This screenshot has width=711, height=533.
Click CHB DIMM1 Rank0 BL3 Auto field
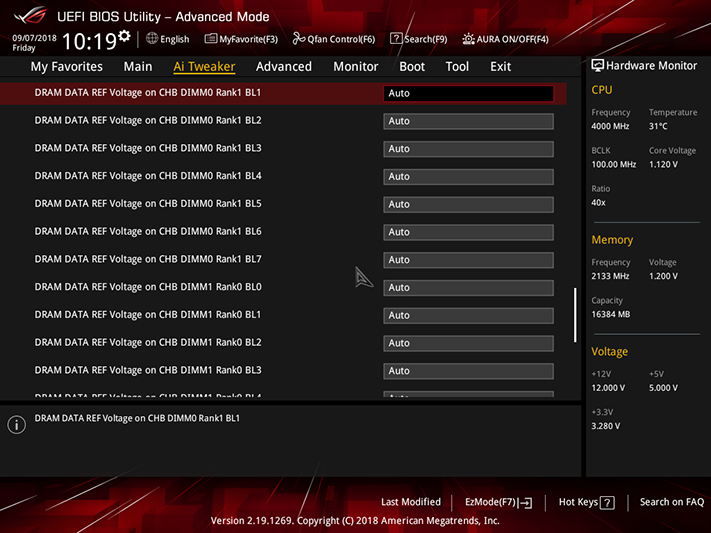468,371
